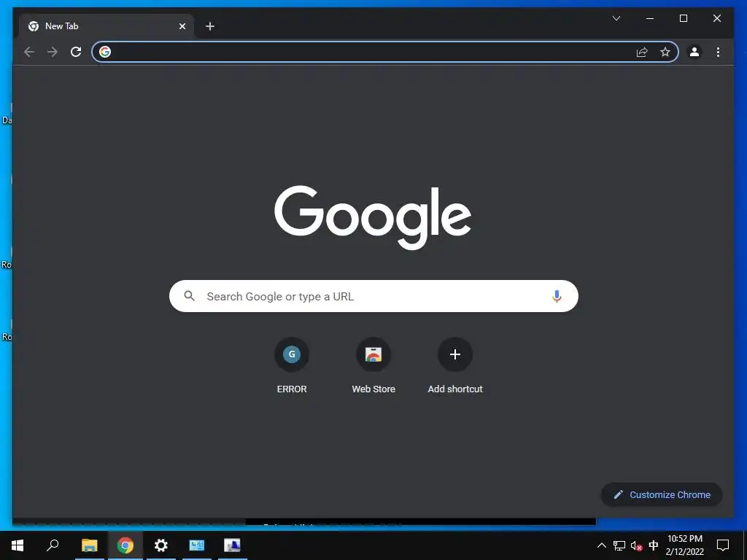Click the forward navigation arrow

tap(53, 52)
